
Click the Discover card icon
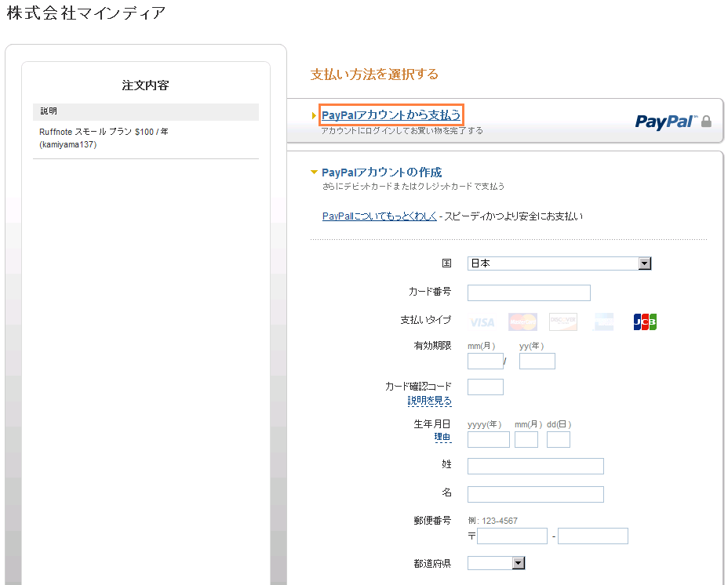(x=563, y=322)
